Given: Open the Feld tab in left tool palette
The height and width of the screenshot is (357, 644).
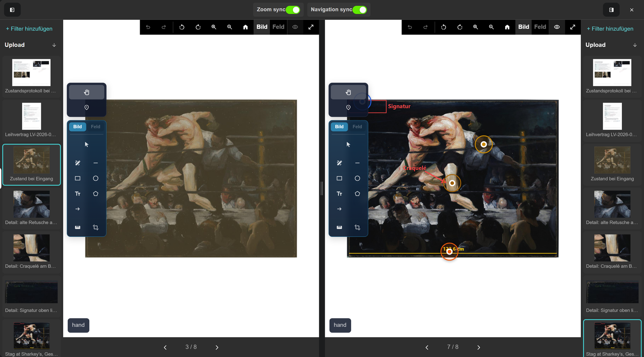Looking at the screenshot, I should pyautogui.click(x=96, y=127).
